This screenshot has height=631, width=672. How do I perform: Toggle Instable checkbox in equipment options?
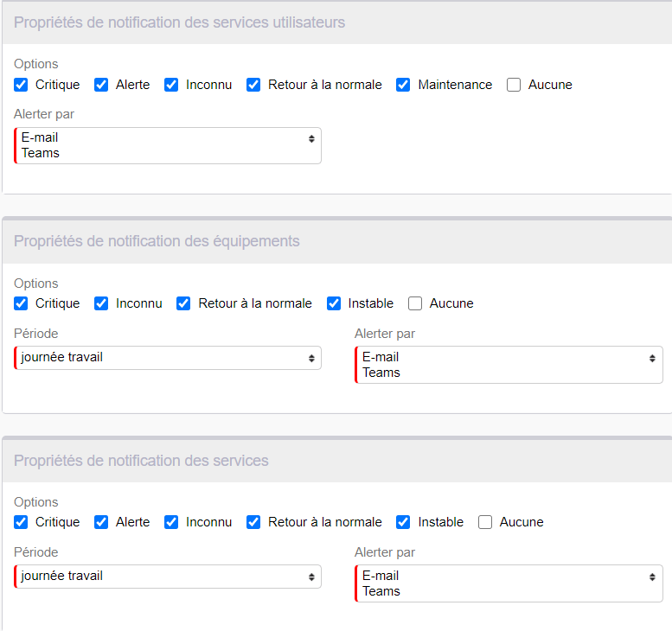[334, 303]
